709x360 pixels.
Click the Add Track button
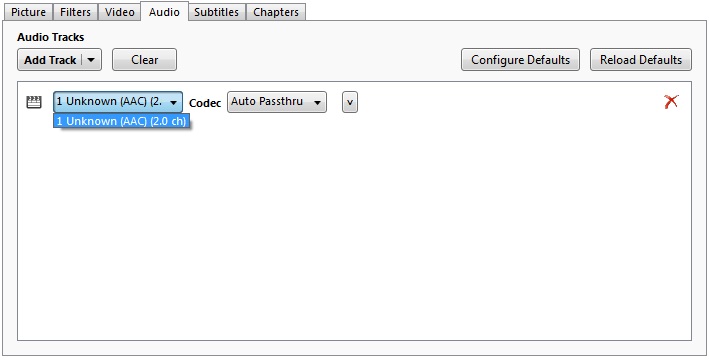[50, 60]
